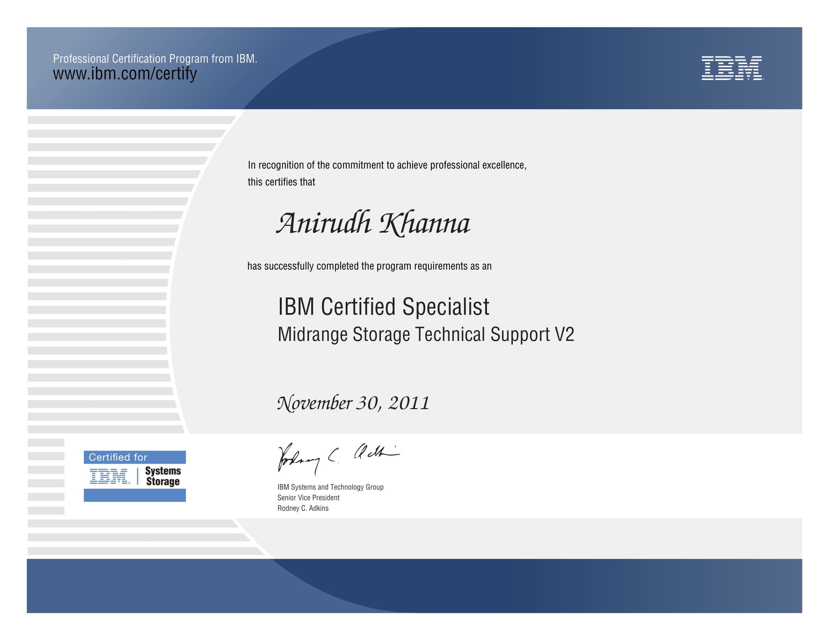The width and height of the screenshot is (833, 644).
Task: Click the IBM Systems and Technology Group line
Action: pos(330,487)
